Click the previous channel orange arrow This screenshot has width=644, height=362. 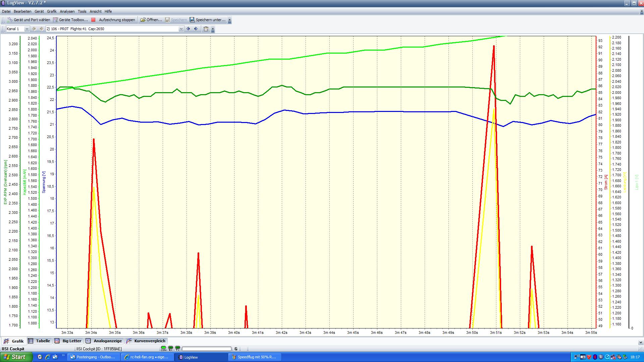coord(34,29)
